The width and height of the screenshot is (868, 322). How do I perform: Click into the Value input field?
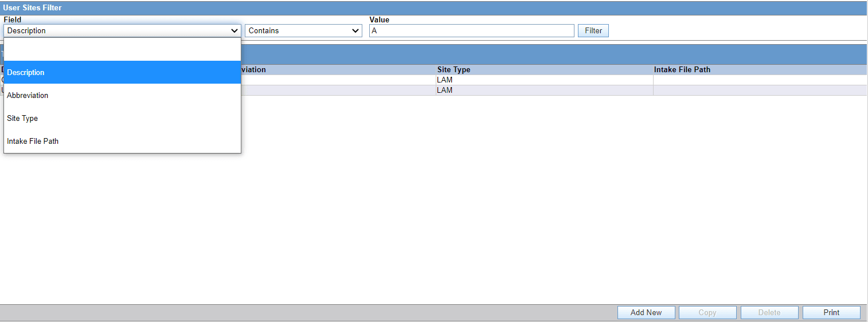[471, 30]
